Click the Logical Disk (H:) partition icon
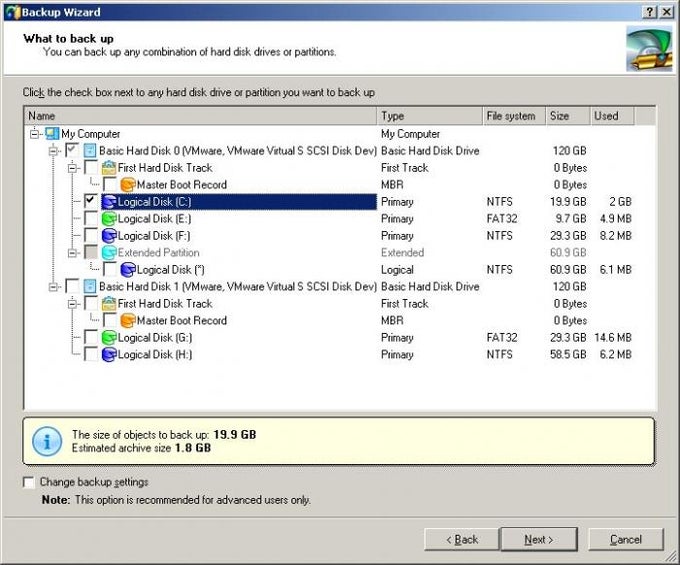 coord(109,354)
